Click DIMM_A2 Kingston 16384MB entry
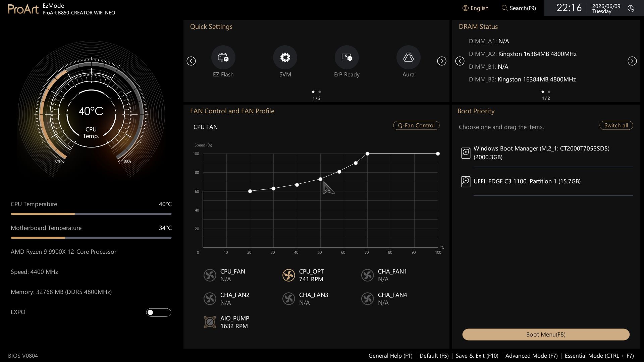644x362 pixels. 523,54
